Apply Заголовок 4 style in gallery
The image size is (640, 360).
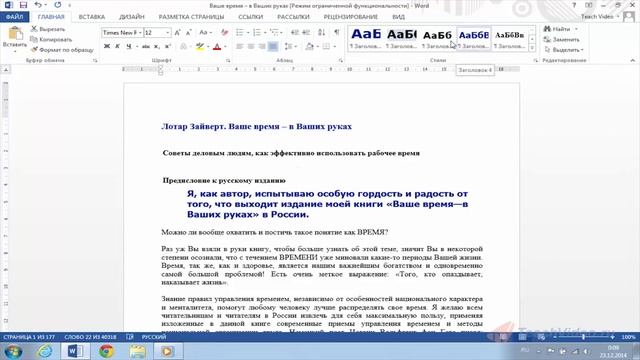pyautogui.click(x=473, y=38)
